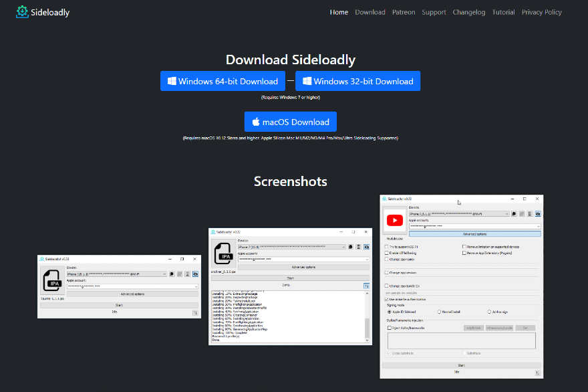This screenshot has height=392, width=588.
Task: Click Windows 32-bit Download button
Action: pyautogui.click(x=357, y=81)
